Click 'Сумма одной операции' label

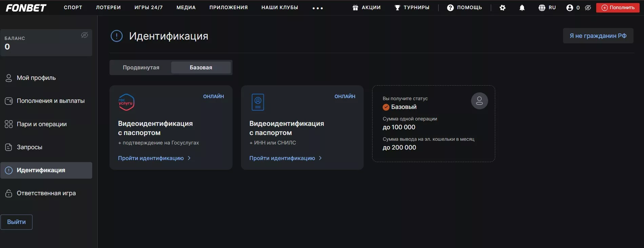(410, 119)
